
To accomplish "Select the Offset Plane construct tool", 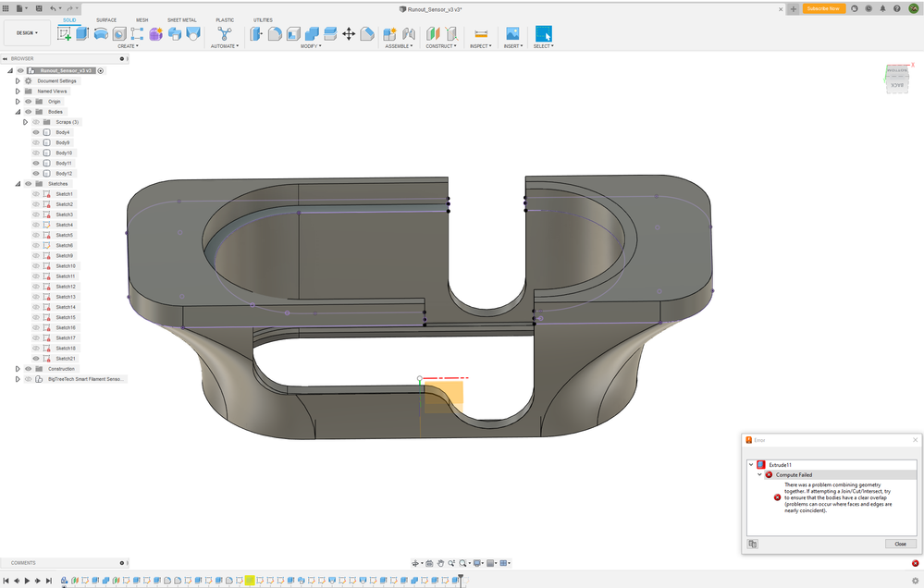I will (x=433, y=33).
